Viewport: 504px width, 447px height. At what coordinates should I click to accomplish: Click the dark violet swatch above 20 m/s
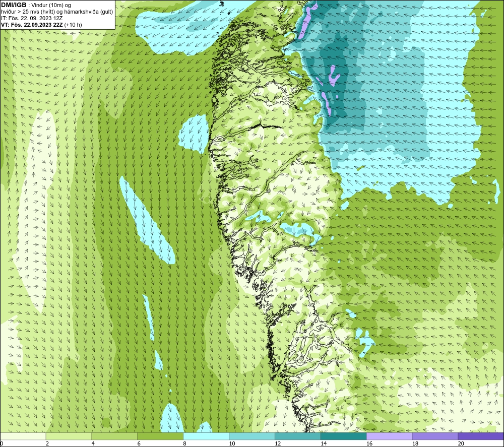tap(481, 436)
